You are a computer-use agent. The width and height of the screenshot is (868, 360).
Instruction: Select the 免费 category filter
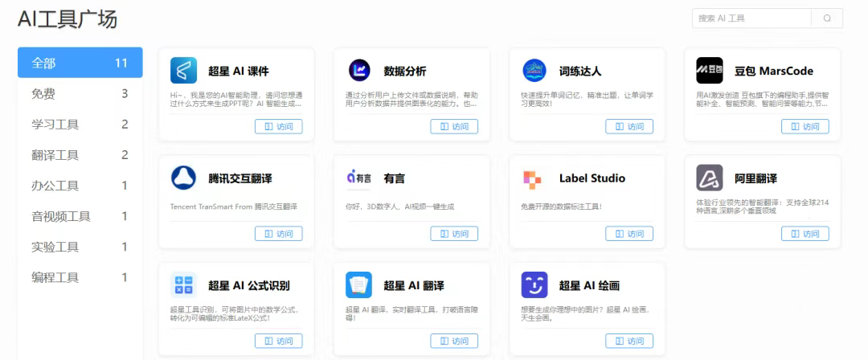(80, 93)
